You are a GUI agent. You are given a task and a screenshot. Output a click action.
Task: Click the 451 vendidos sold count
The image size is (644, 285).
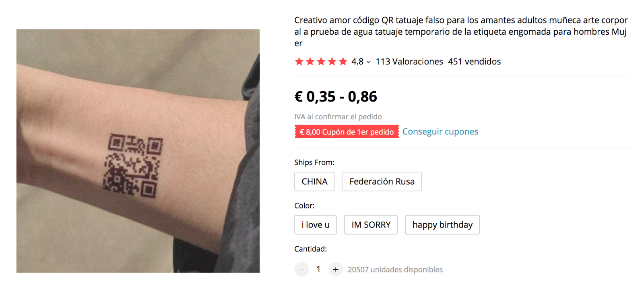coord(475,62)
